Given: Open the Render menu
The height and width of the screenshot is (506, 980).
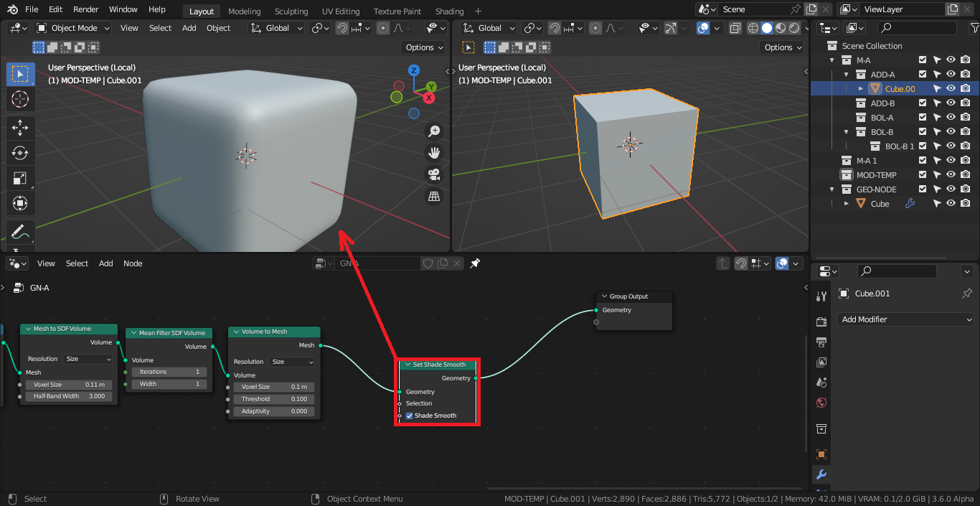Looking at the screenshot, I should 86,9.
